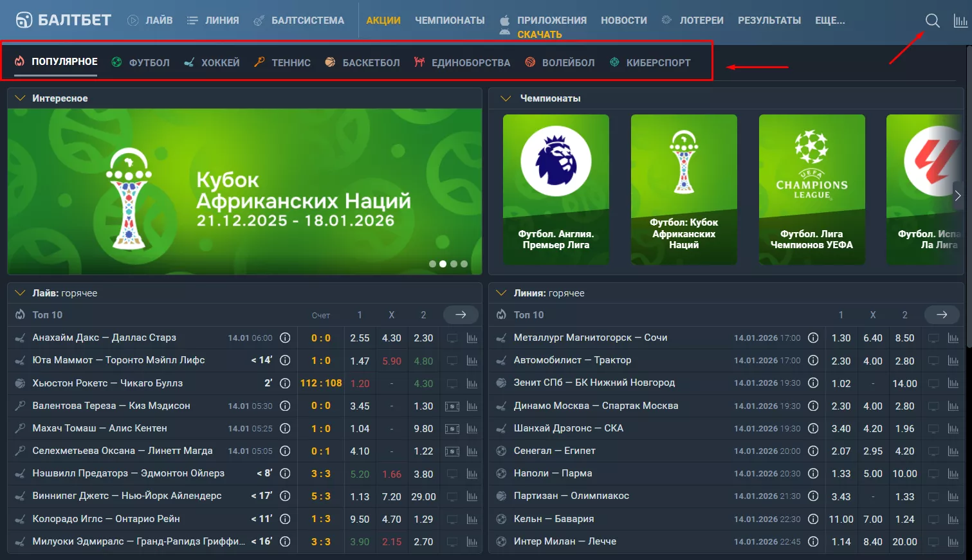View statistics icon for Наполи — Парма row
972x560 pixels.
pyautogui.click(x=953, y=474)
